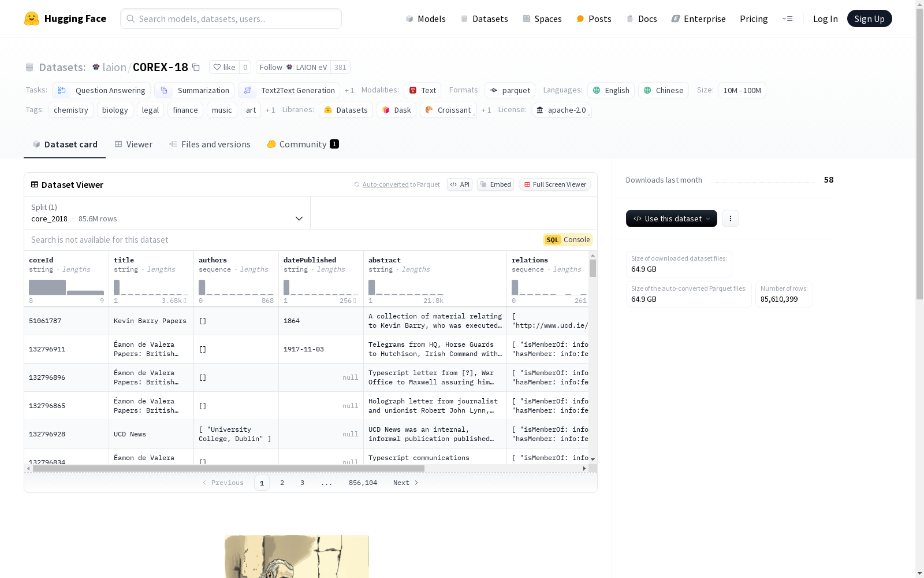This screenshot has height=578, width=924.
Task: Select the Dataset card tab
Action: click(65, 144)
